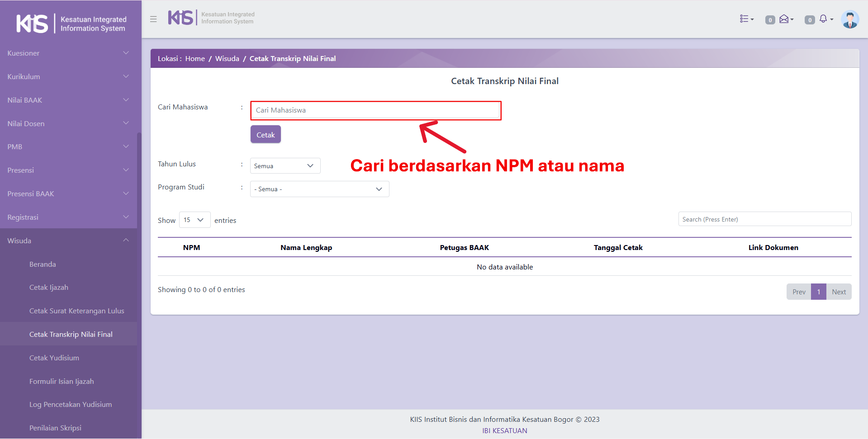
Task: Click the user avatar profile picture
Action: click(x=849, y=19)
